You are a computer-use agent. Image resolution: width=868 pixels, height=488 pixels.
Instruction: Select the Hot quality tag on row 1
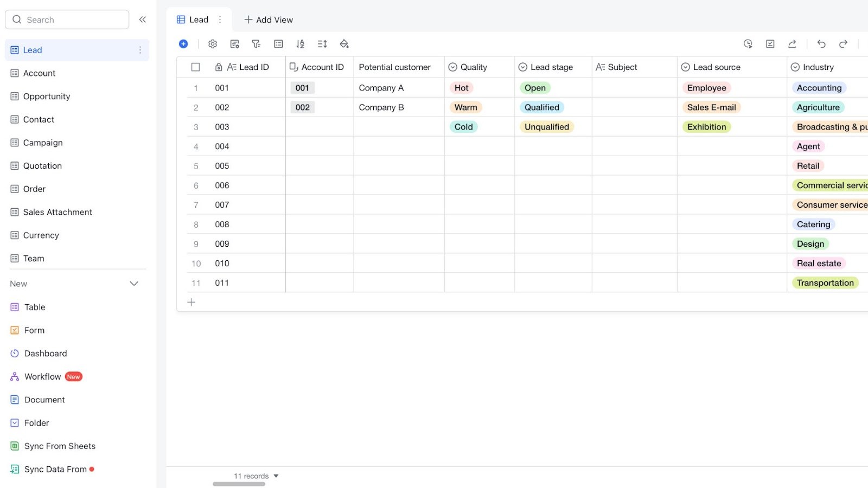[x=461, y=87]
